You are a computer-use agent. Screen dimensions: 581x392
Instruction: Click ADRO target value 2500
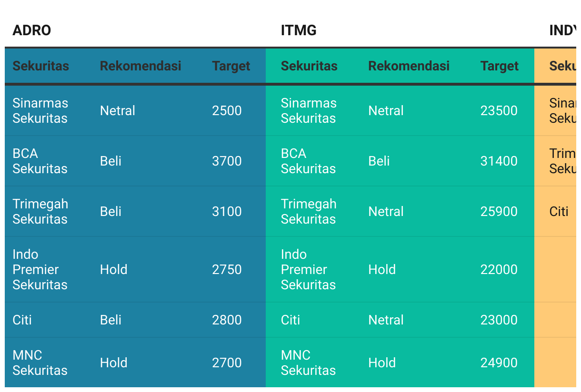pyautogui.click(x=227, y=110)
